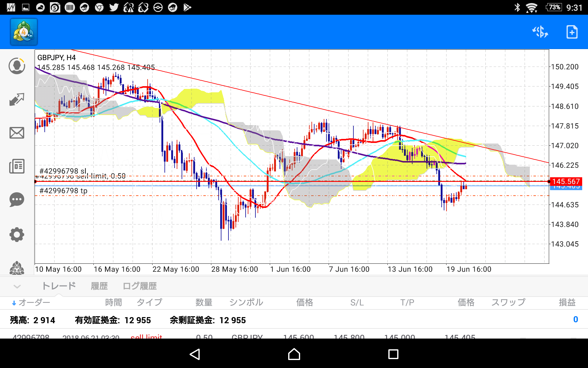The height and width of the screenshot is (368, 588).
Task: Open the community people icon at bottom-left
Action: 17,268
